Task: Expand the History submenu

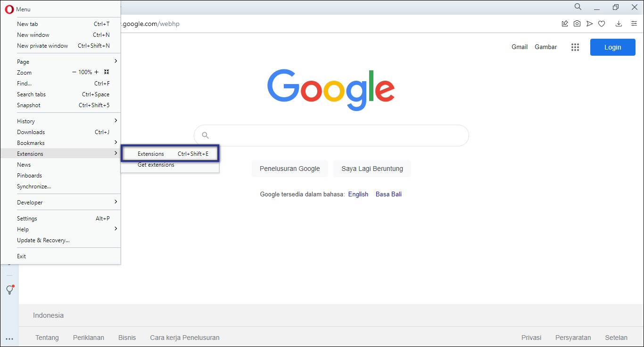Action: click(27, 121)
